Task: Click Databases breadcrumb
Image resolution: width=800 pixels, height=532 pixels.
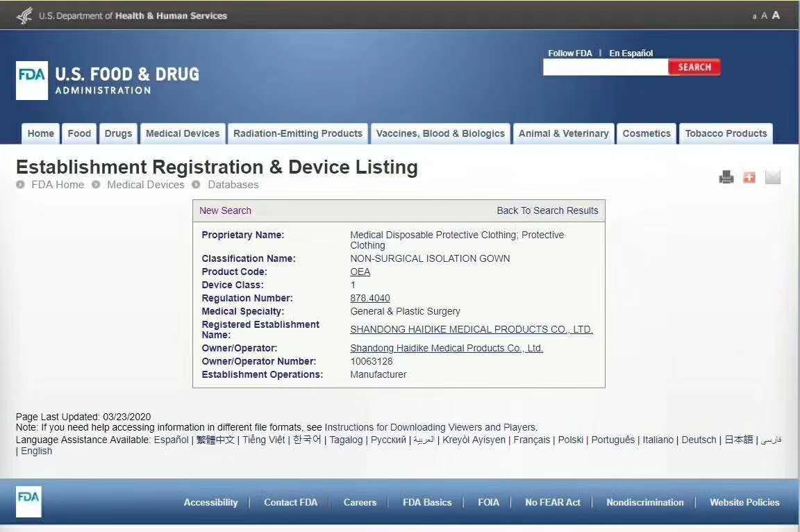Action: coord(233,185)
